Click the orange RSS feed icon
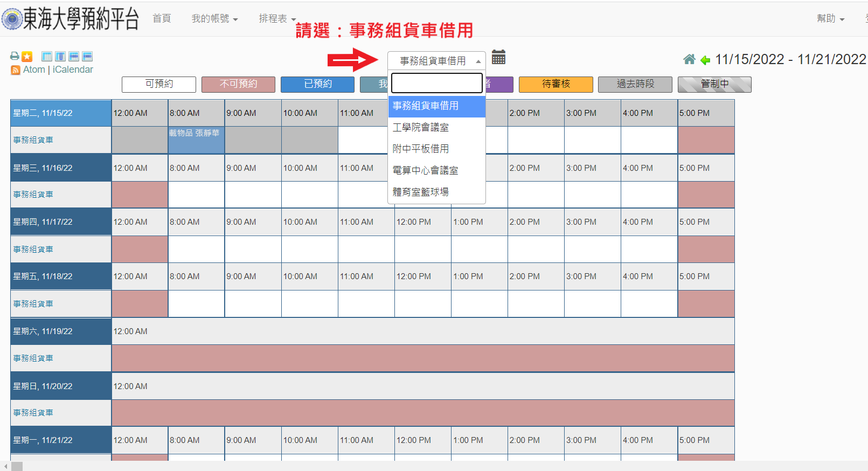This screenshot has width=868, height=471. [x=16, y=70]
